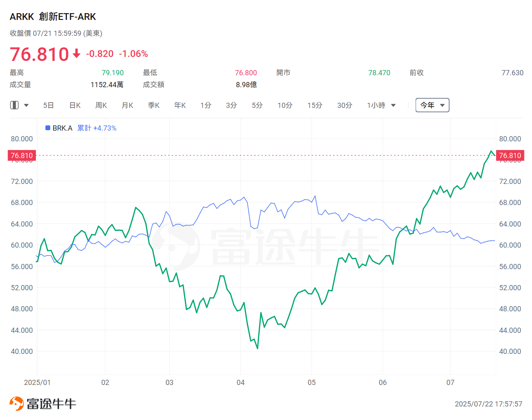Screen dimensions: 532x420
Task: Switch to the 5日 chart tab
Action: (48, 105)
